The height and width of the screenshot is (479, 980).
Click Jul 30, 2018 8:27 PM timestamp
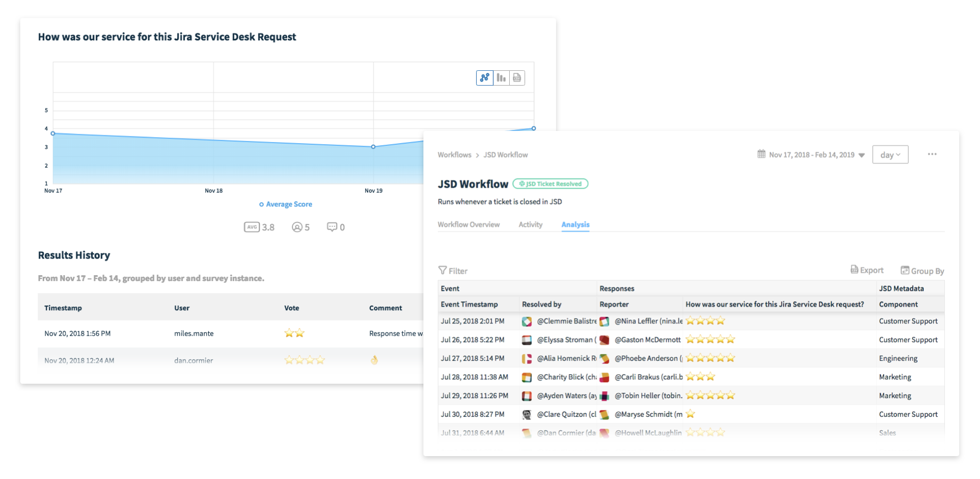[x=472, y=415]
